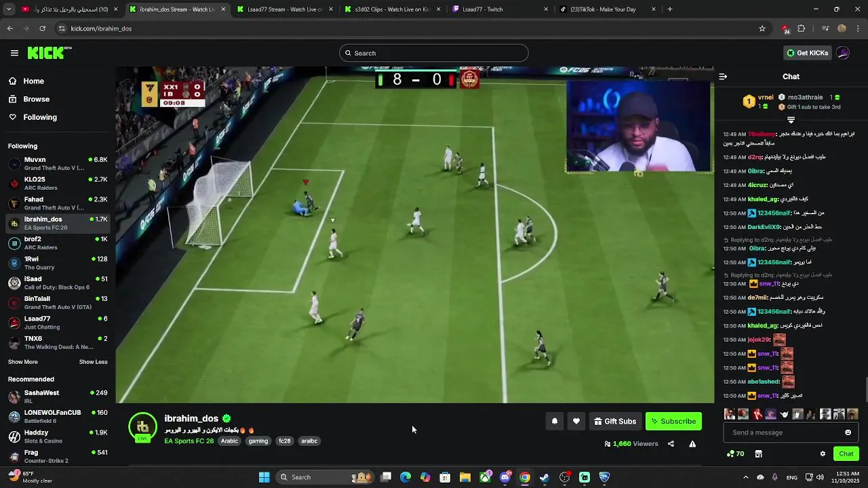Click the green Subscribe button
868x488 pixels.
tap(673, 422)
